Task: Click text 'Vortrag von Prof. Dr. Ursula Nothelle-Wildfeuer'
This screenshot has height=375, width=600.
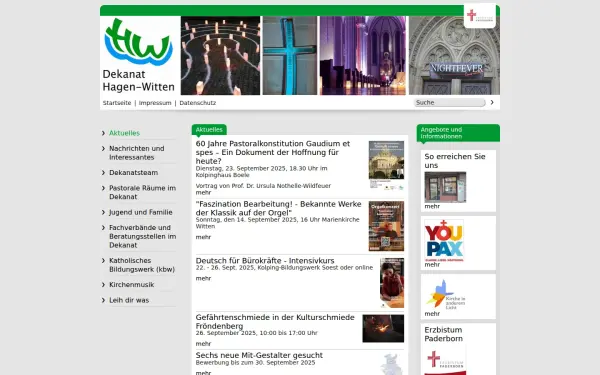Action: pos(263,186)
